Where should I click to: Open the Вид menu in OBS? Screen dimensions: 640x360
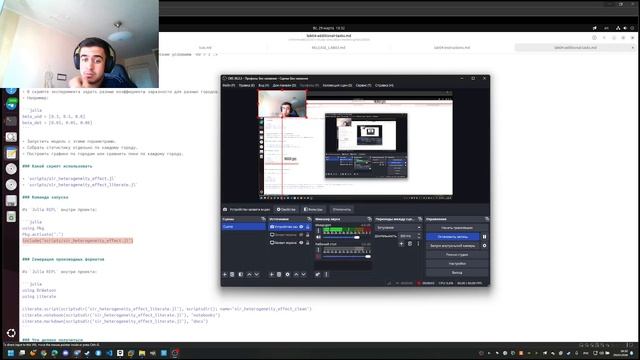pos(264,85)
